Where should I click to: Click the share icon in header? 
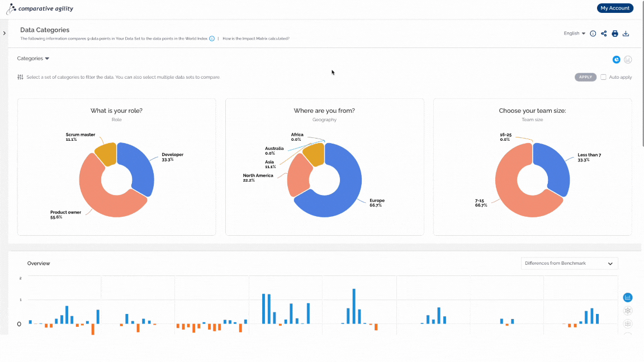[x=604, y=34]
